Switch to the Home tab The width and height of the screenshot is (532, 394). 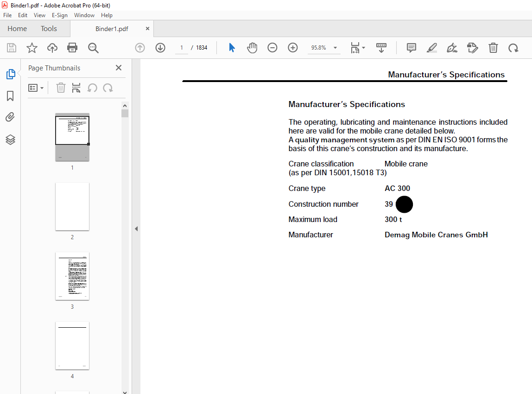(17, 29)
